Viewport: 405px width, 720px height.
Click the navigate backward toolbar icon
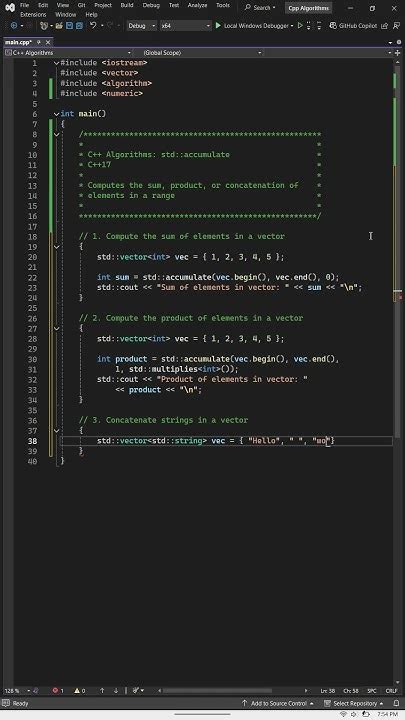[14, 26]
